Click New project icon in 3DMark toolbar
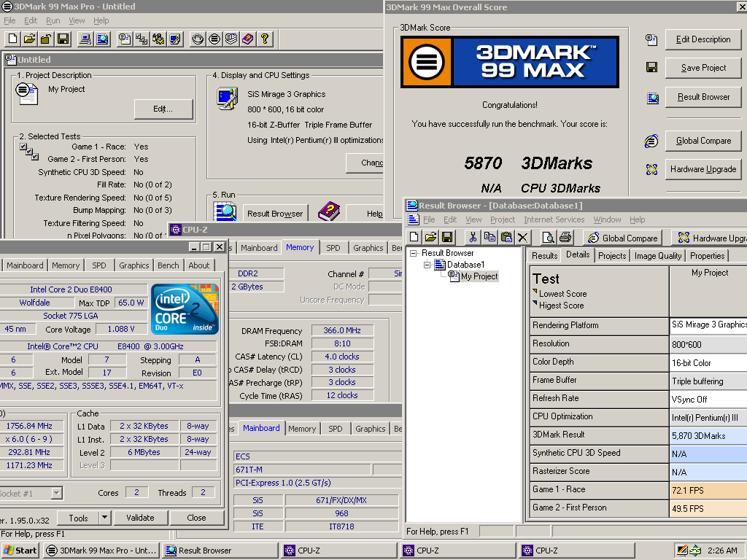This screenshot has width=747, height=560. click(x=13, y=39)
